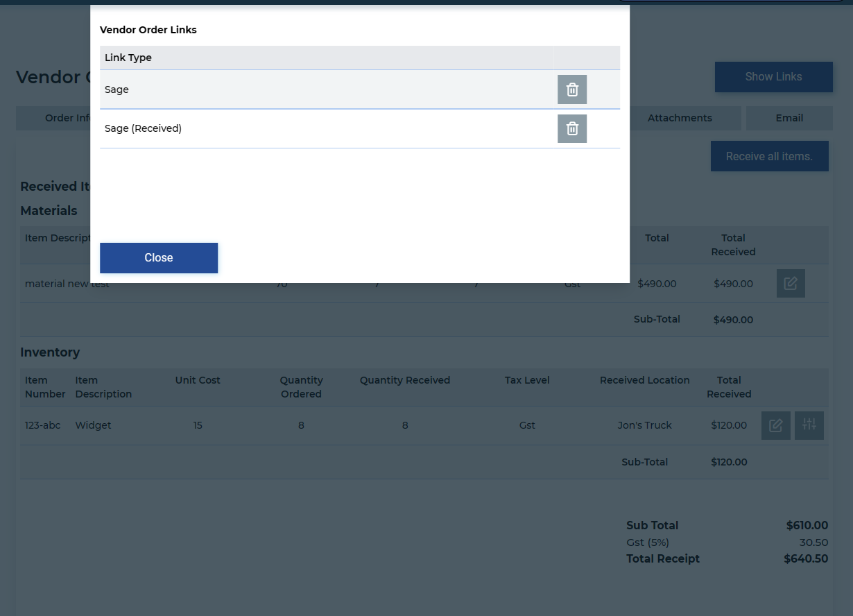Click item number 123-abc

[x=43, y=425]
